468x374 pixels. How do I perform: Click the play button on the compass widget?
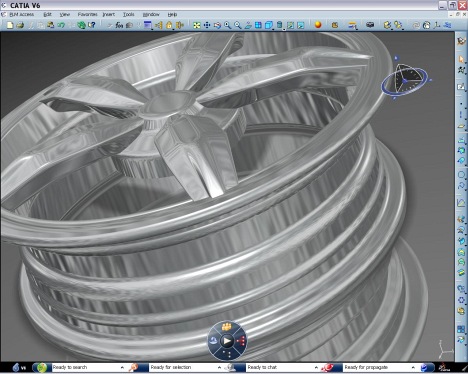(x=227, y=341)
